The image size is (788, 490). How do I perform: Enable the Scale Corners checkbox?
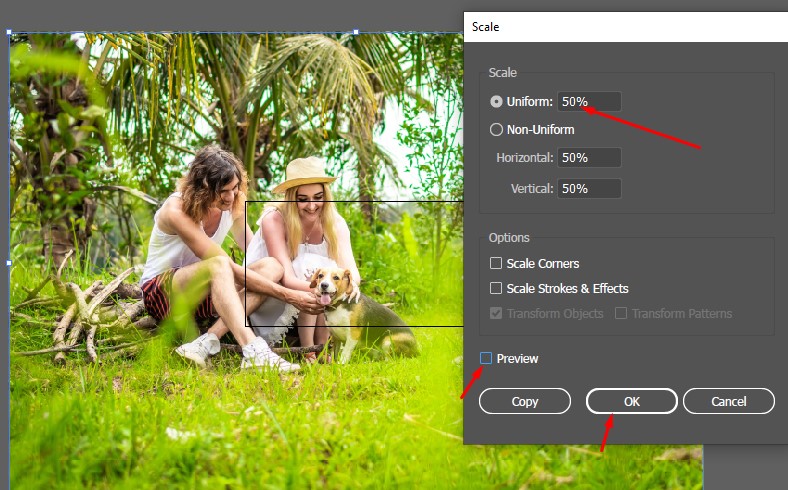point(496,264)
